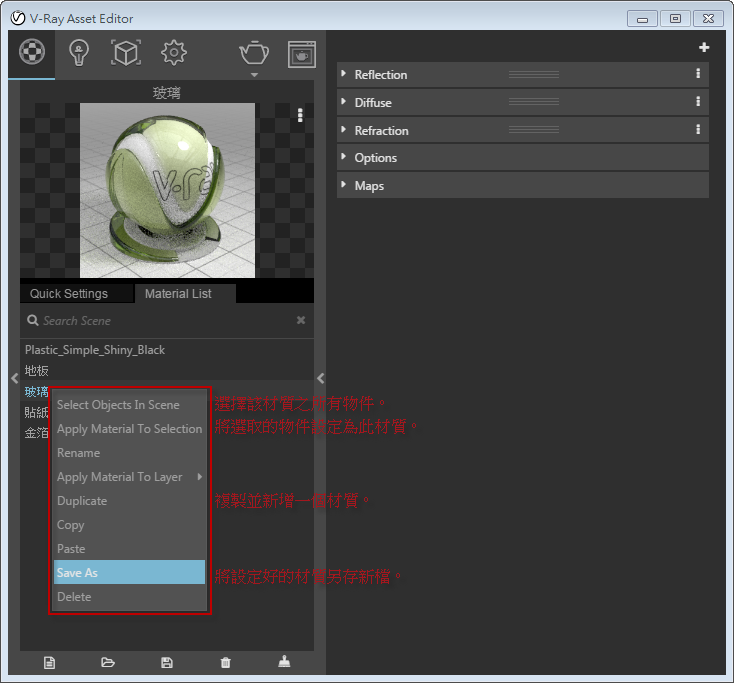Select Plastic_Simple_Shiny_Black in the material list
The image size is (734, 683).
point(95,350)
